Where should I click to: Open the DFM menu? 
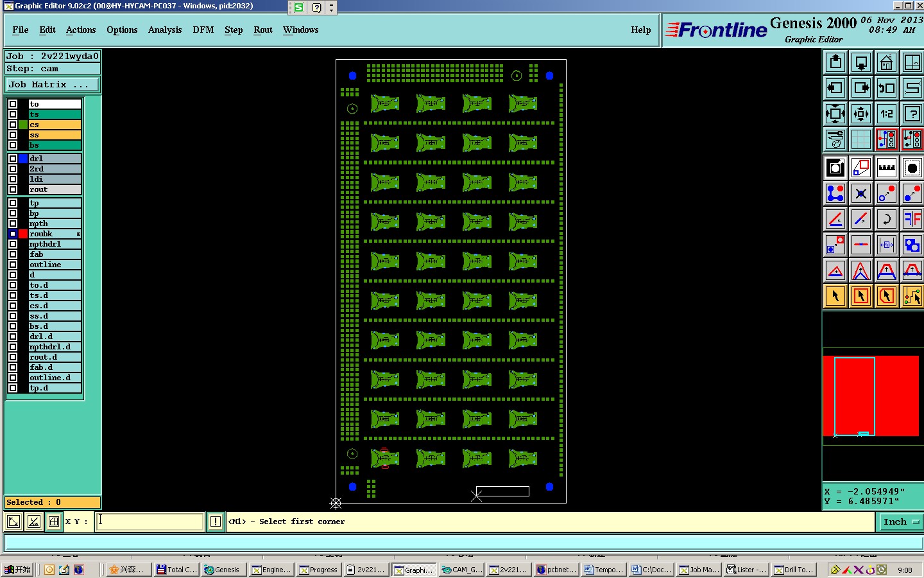coord(203,30)
